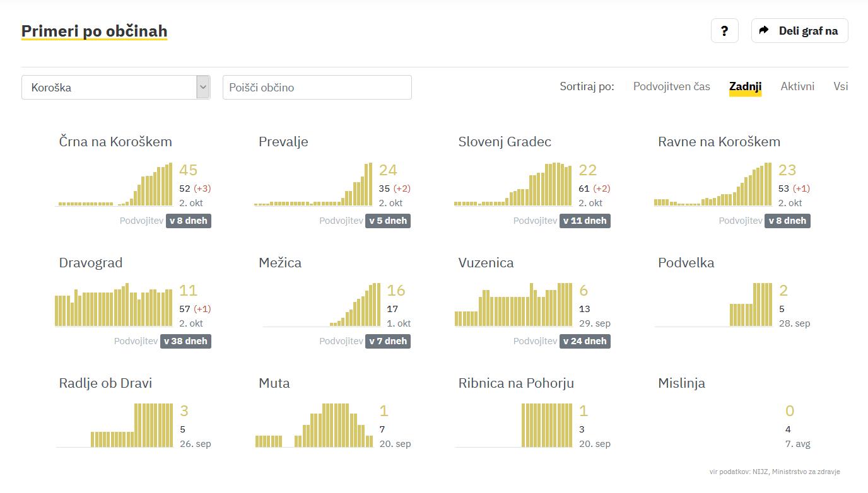Sort by Aktivni
868x493 pixels.
click(797, 86)
